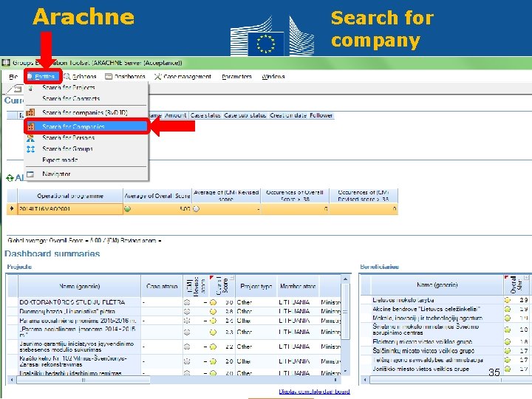This screenshot has width=532, height=399.
Task: Expand the 2014LT16MAOP001 row arrow
Action: point(12,208)
